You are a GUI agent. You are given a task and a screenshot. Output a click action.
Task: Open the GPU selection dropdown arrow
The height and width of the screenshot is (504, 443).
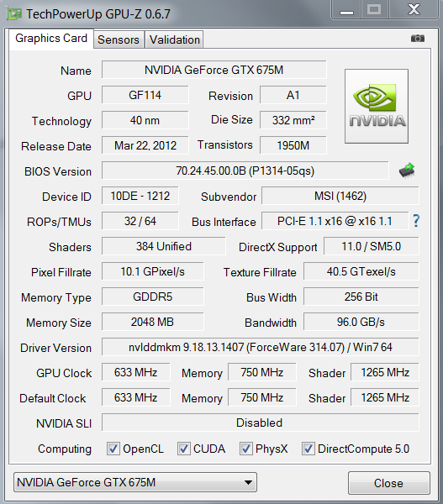coord(248,482)
